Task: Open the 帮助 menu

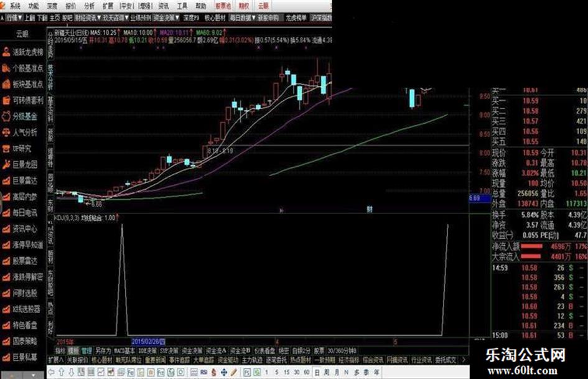Action: tap(200, 6)
